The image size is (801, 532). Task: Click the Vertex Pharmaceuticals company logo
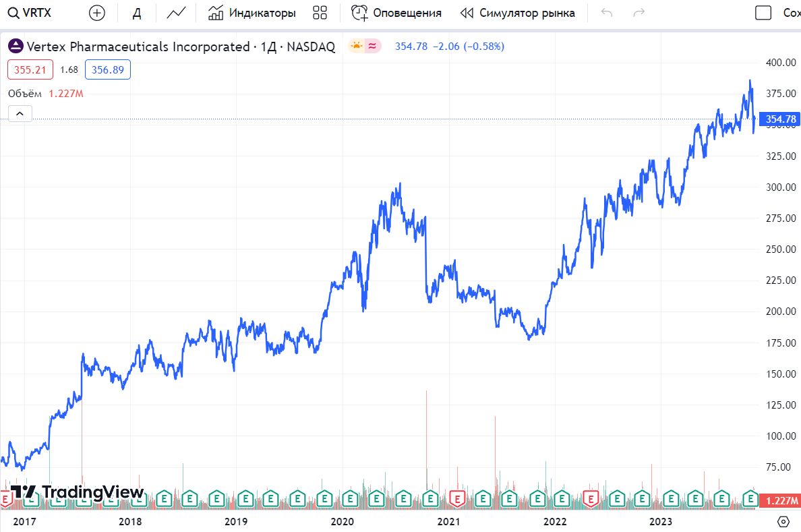point(16,46)
